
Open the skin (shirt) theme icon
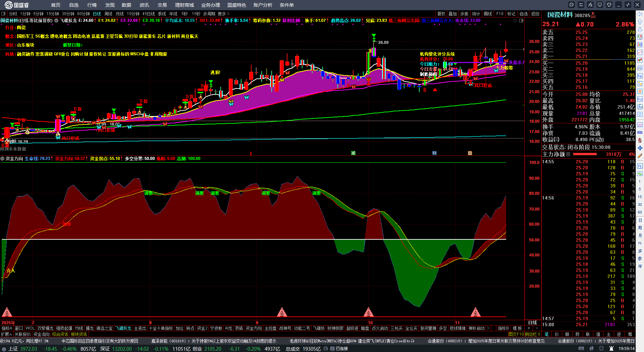[609, 5]
